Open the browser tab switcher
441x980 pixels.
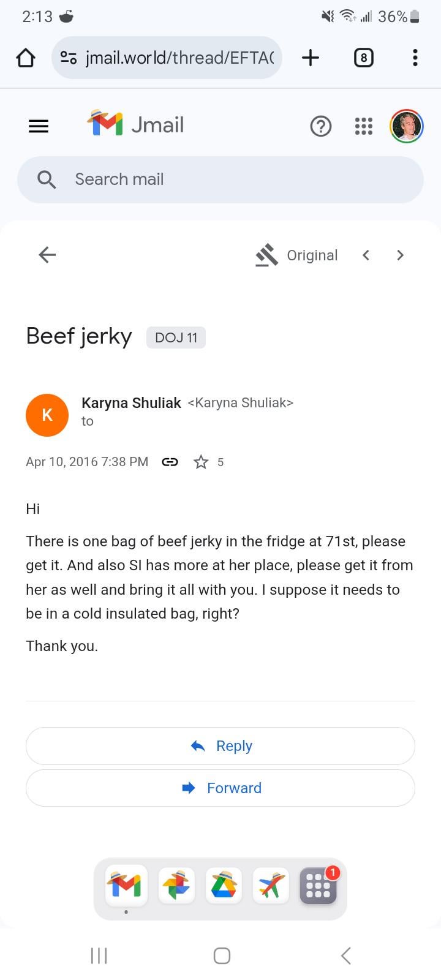point(363,58)
